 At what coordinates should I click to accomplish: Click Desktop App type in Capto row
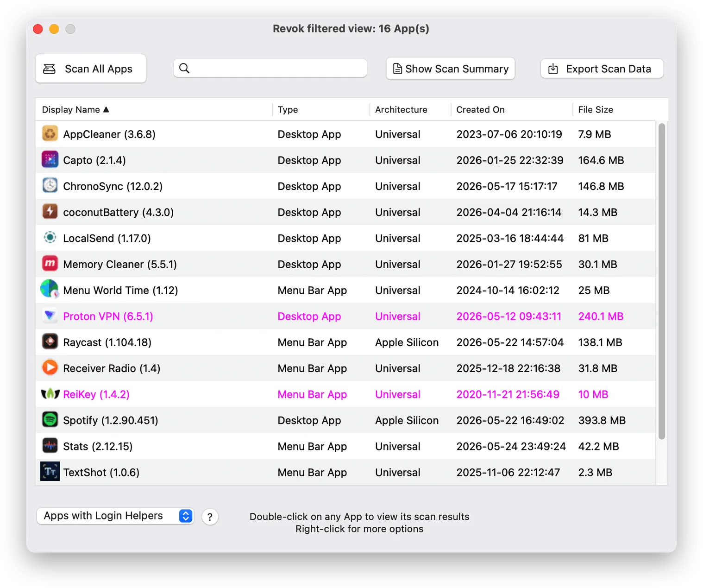point(309,160)
